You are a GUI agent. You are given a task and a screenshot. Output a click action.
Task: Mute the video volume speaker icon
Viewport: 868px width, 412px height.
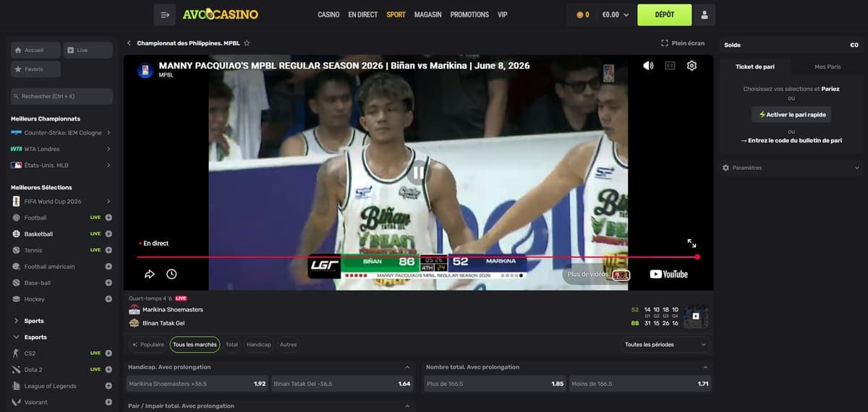pyautogui.click(x=648, y=66)
